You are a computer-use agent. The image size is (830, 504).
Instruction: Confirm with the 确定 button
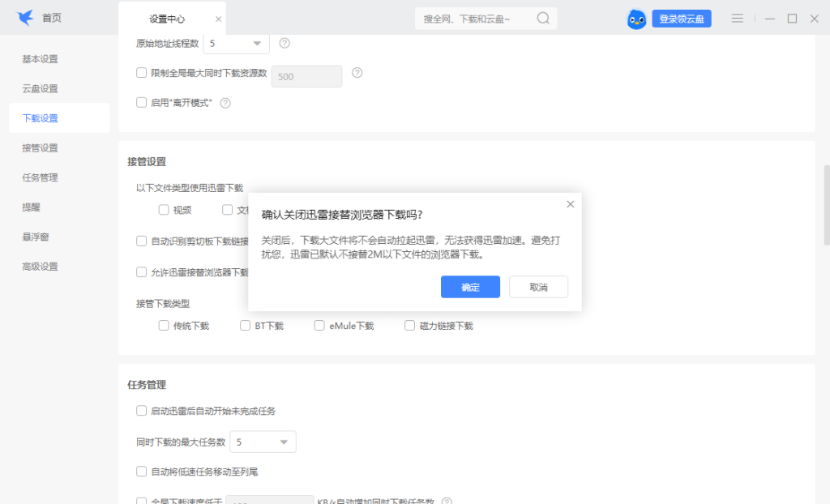tap(470, 287)
